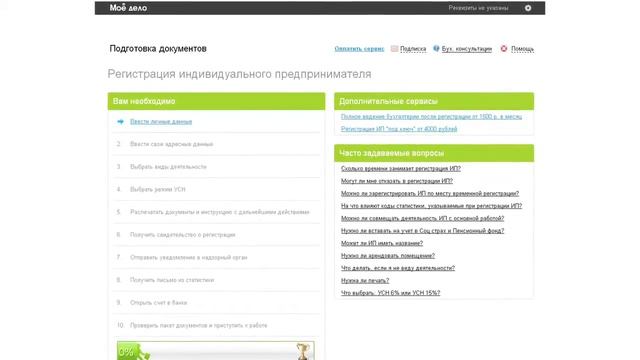This screenshot has width=640, height=360.
Task: Open FAQ Что делать, если я не веду деятельности?
Action: point(398,268)
